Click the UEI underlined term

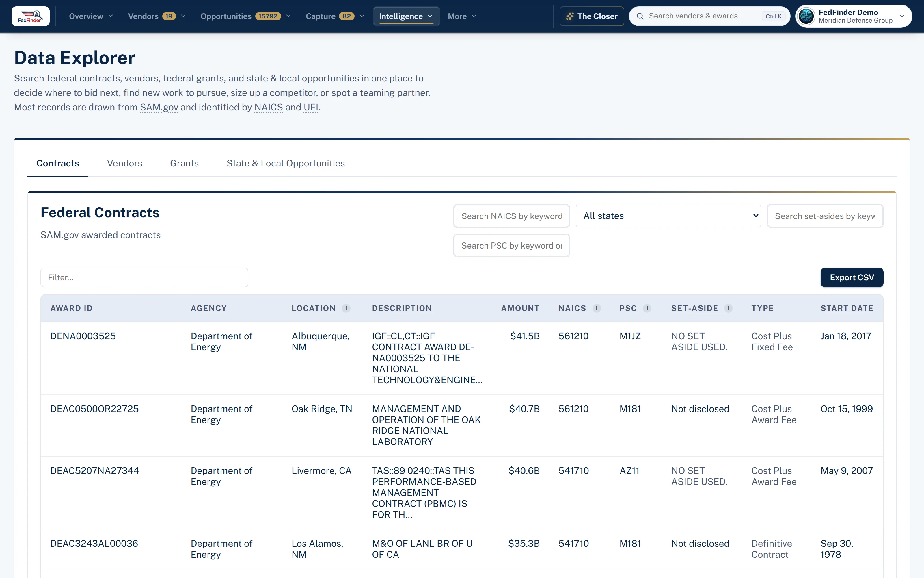point(311,108)
